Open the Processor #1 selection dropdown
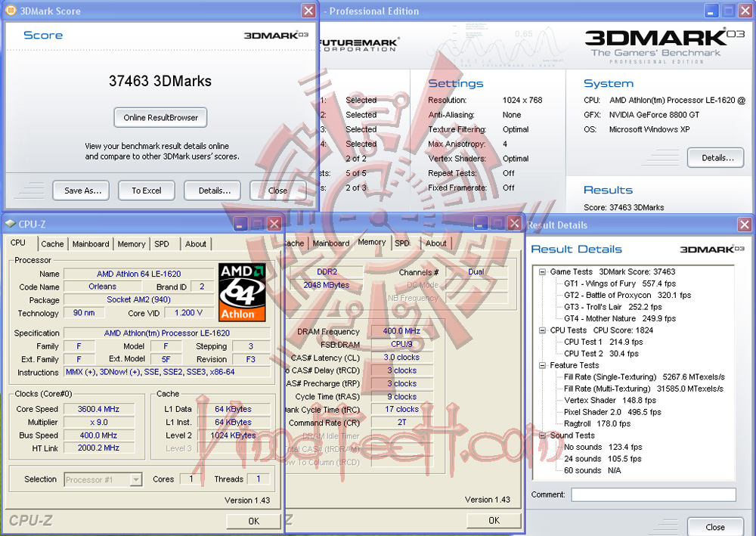The image size is (756, 536). coord(136,479)
